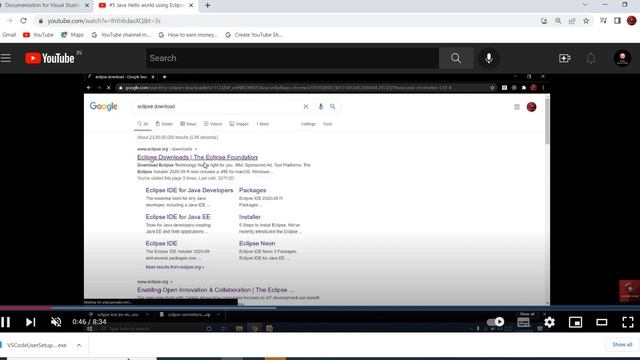Click Show all downloads
The image size is (640, 360).
click(x=622, y=345)
